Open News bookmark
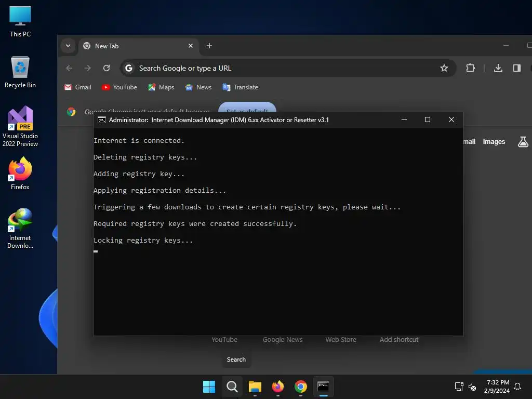Viewport: 532px width, 399px height. tap(198, 87)
